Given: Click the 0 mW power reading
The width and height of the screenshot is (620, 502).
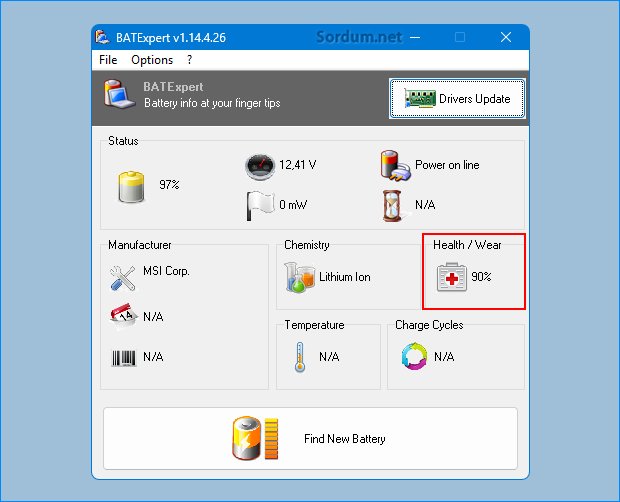Looking at the screenshot, I should [293, 205].
